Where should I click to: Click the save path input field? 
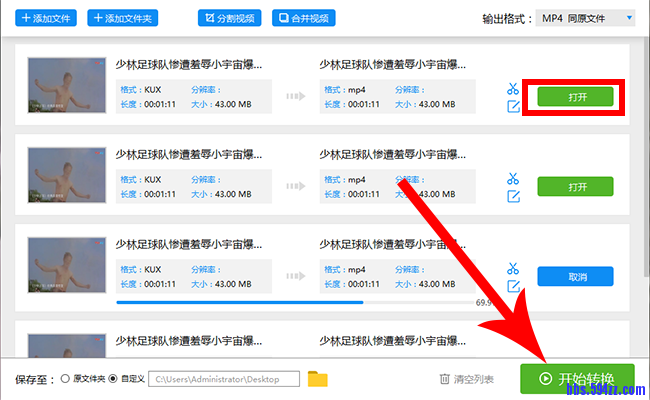pyautogui.click(x=223, y=379)
